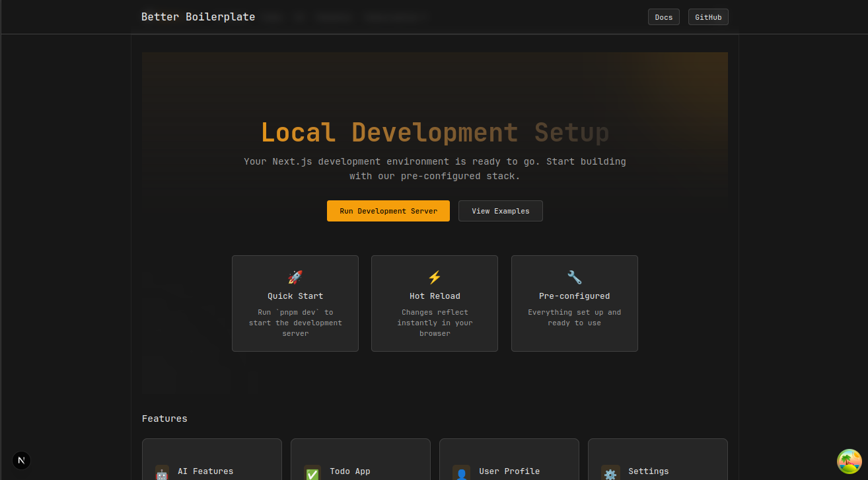Screen dimensions: 868x480
Task: Click the person icon beside User Profile
Action: 462,473
